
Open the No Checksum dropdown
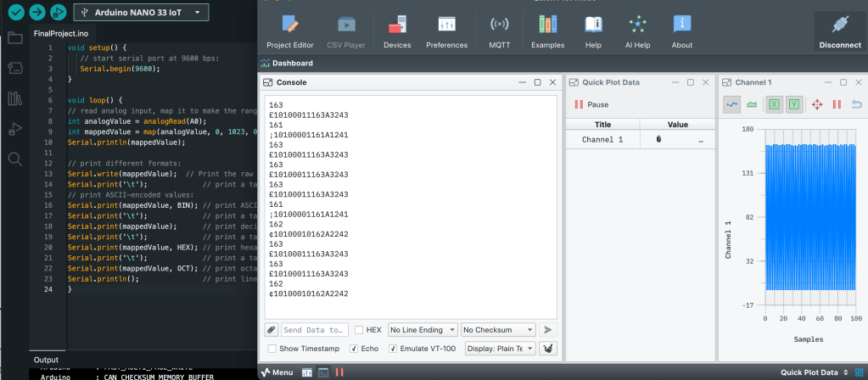(x=498, y=330)
